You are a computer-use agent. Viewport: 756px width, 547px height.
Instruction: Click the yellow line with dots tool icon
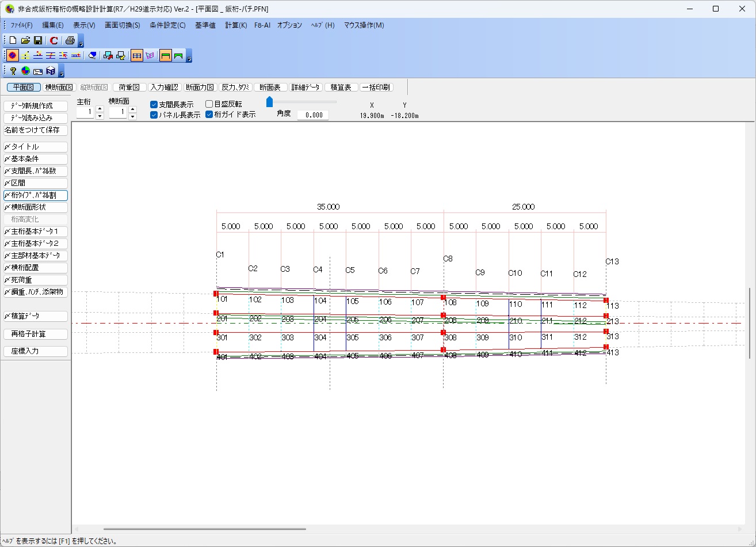coord(25,55)
